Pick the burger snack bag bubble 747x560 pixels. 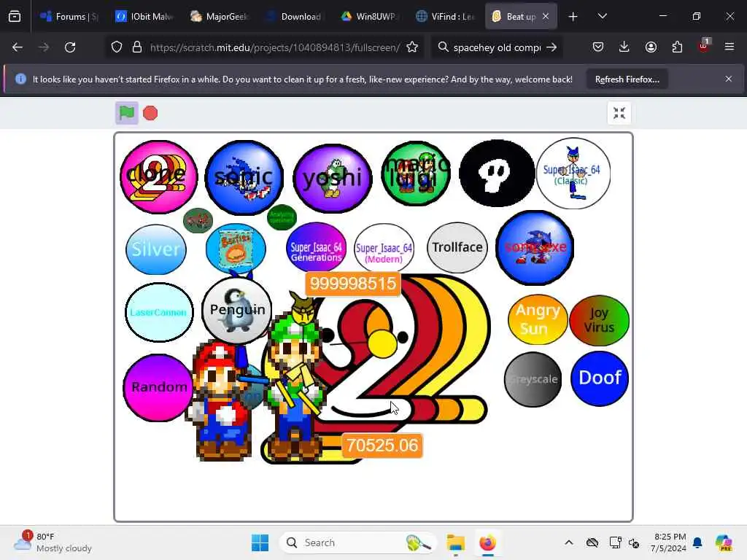236,249
